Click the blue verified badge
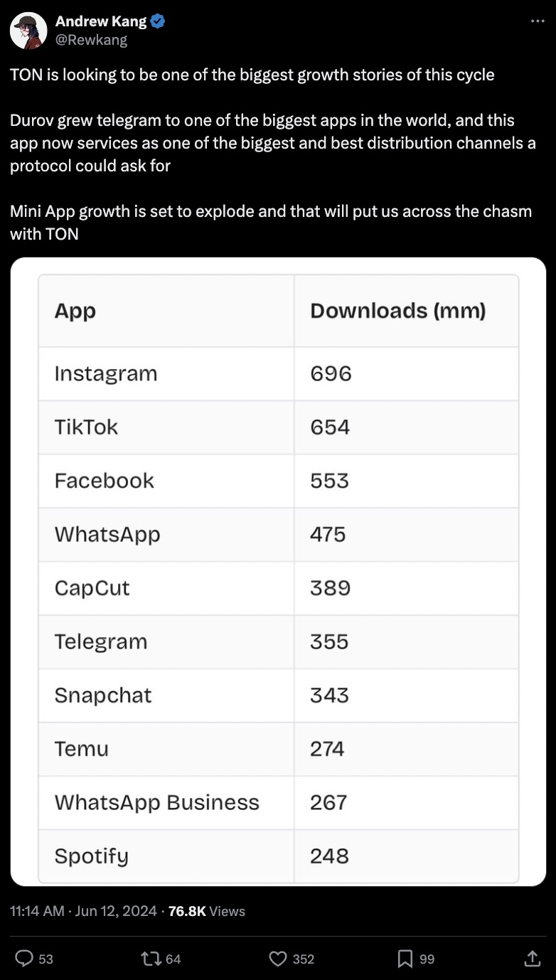556x980 pixels. click(158, 21)
